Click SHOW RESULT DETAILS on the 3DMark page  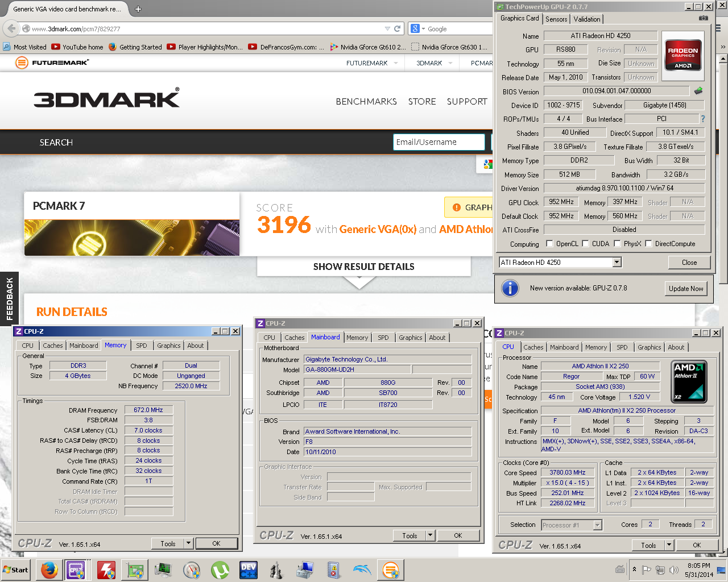[364, 266]
